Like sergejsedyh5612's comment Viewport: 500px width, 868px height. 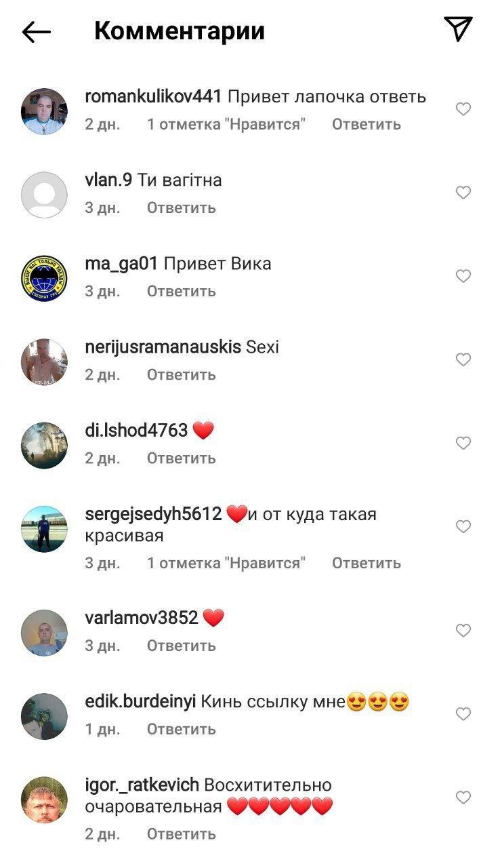(x=463, y=526)
